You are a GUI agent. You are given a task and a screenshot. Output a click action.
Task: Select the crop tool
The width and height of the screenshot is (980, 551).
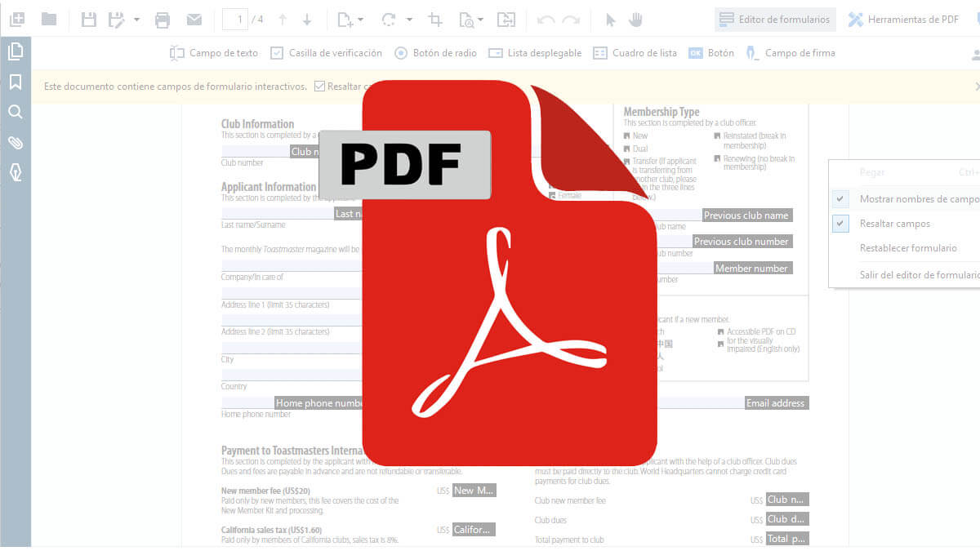[435, 19]
